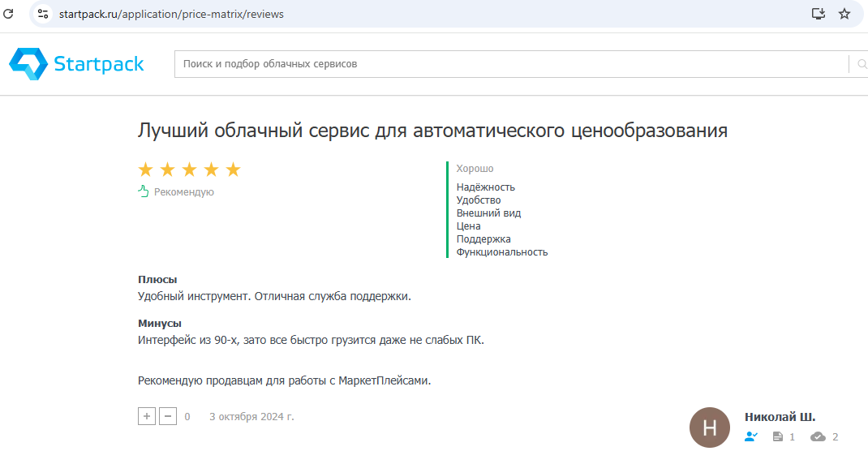Click the thumbs-up Рекомендую icon

tap(144, 191)
